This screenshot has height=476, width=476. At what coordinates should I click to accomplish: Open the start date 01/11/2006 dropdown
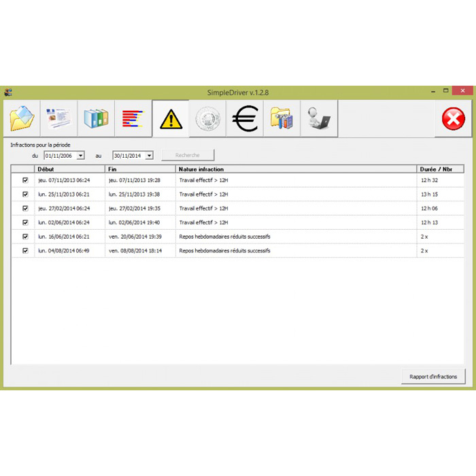click(80, 156)
